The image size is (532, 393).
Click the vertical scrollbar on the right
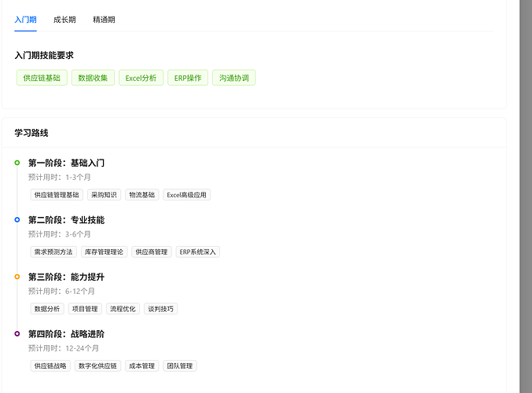[525, 196]
